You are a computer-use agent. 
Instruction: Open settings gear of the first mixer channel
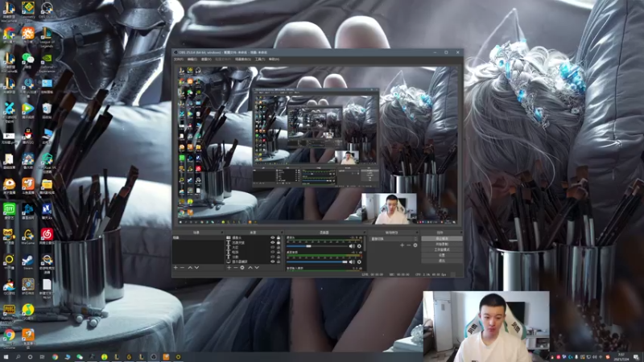359,246
